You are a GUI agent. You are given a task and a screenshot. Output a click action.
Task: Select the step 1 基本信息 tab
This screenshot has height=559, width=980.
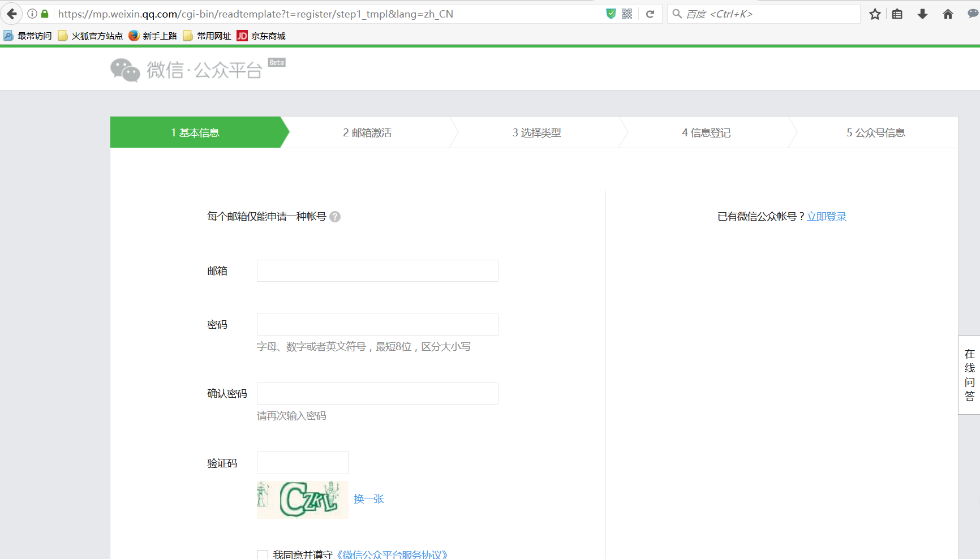point(195,132)
